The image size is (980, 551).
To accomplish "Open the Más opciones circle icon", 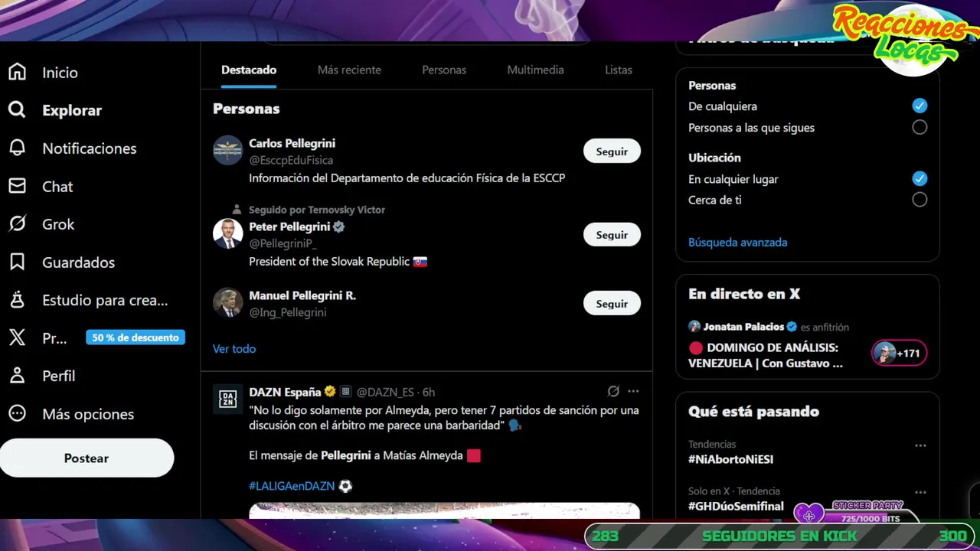I will click(17, 413).
